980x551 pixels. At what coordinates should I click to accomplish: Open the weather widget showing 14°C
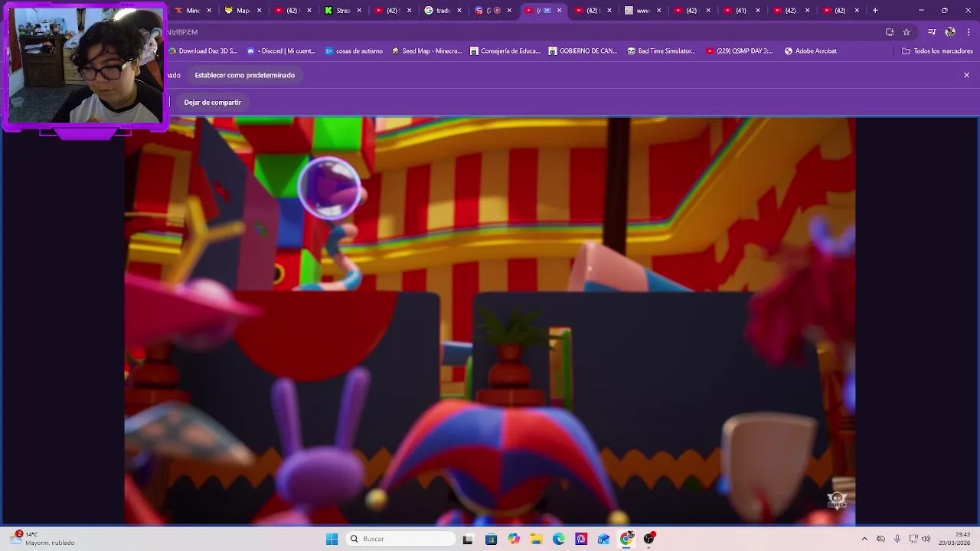[43, 539]
